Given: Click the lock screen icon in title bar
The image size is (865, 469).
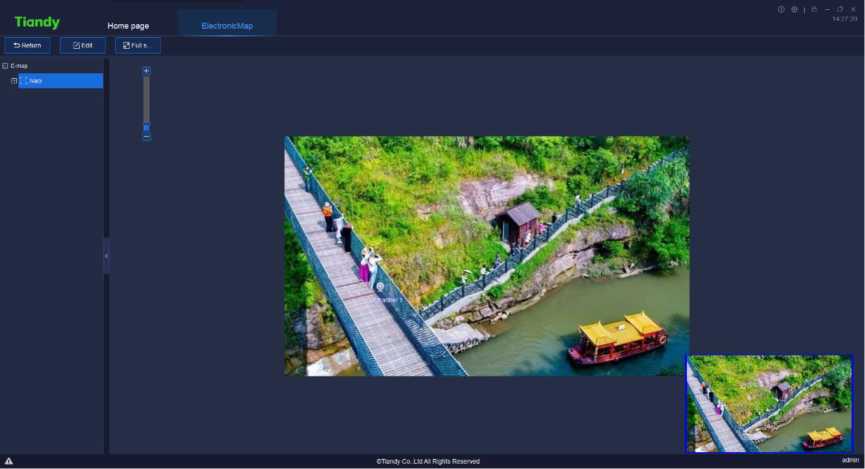Looking at the screenshot, I should point(814,9).
